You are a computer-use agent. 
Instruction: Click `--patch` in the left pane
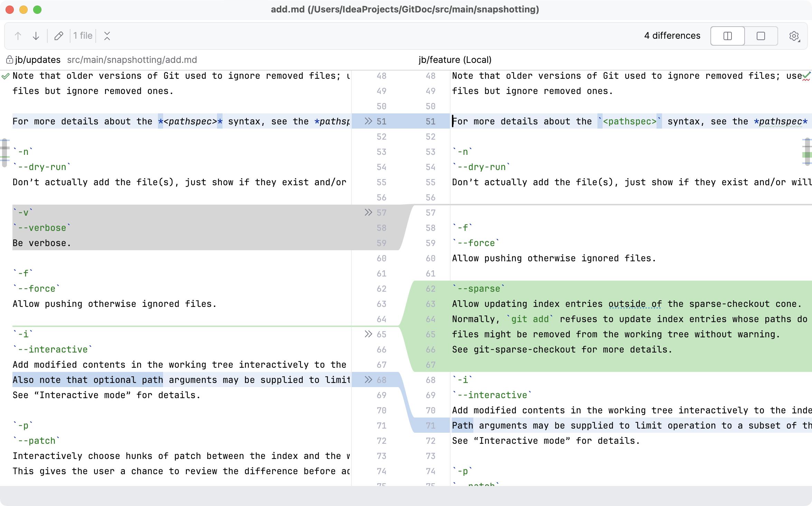[x=36, y=441]
